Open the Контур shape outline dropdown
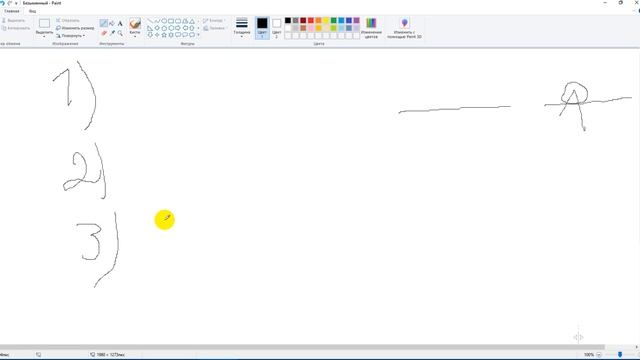 click(214, 20)
